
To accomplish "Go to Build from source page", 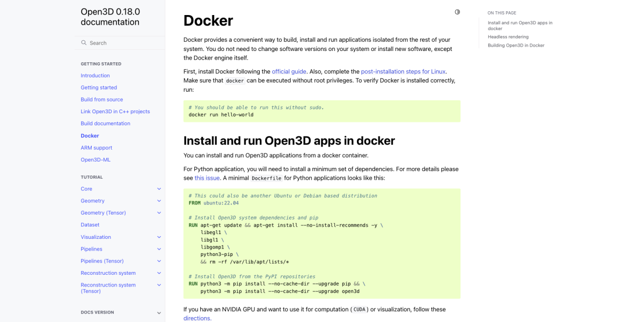I will coord(101,99).
